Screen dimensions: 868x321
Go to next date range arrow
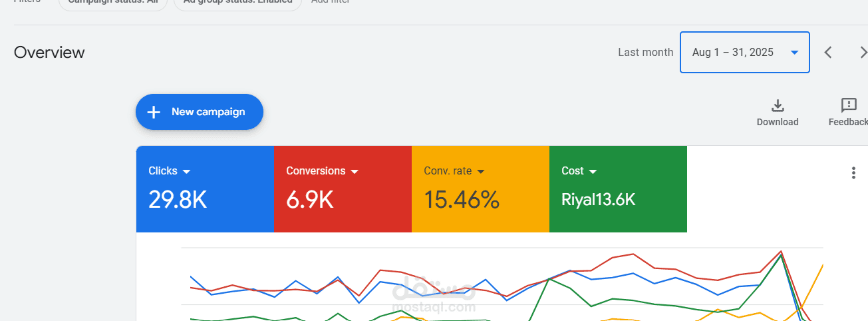click(x=863, y=52)
